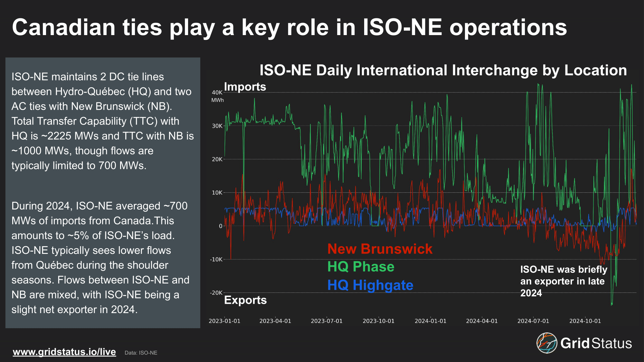Click the 2024-10-01 x-axis date tick
The image size is (644, 362).
click(585, 321)
